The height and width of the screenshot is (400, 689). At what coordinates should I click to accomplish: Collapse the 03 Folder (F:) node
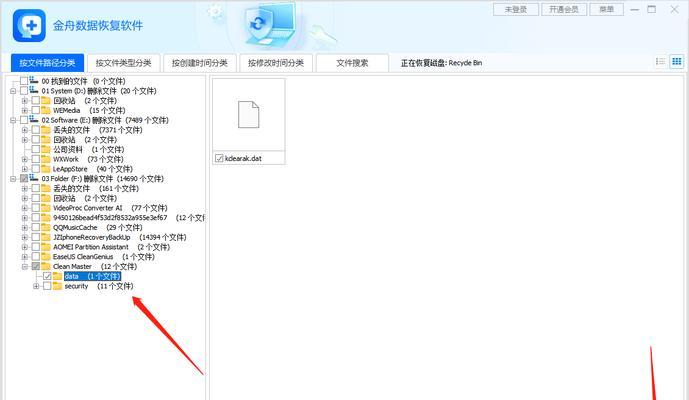click(13, 179)
